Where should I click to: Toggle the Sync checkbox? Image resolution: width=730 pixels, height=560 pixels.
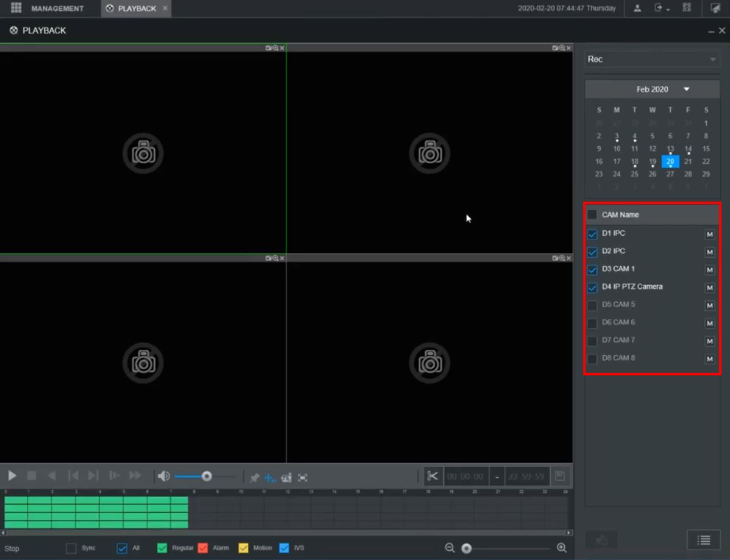[71, 548]
